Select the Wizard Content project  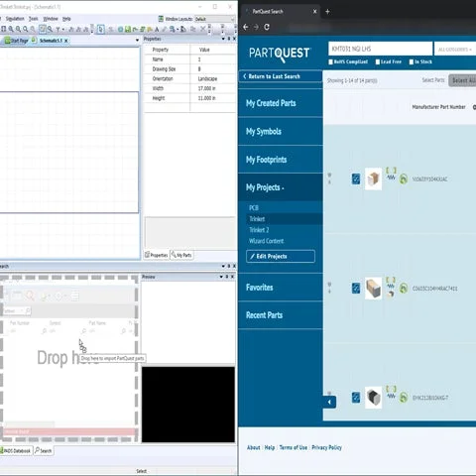click(267, 241)
